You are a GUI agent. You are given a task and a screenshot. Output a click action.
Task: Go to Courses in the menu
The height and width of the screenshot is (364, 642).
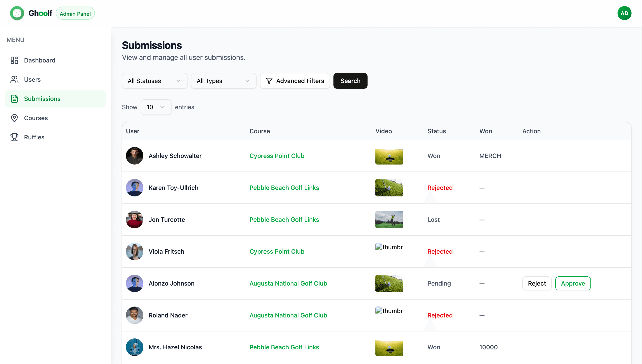tap(56, 118)
